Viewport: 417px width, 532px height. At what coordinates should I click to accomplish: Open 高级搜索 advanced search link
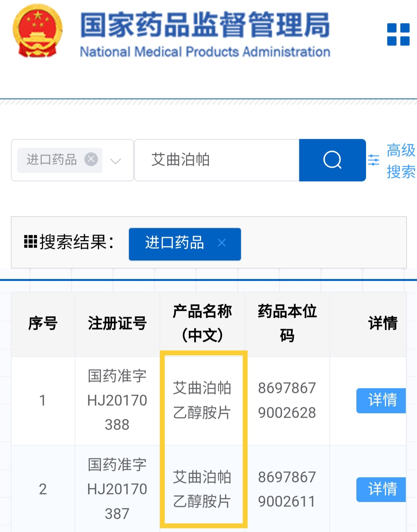tap(400, 160)
